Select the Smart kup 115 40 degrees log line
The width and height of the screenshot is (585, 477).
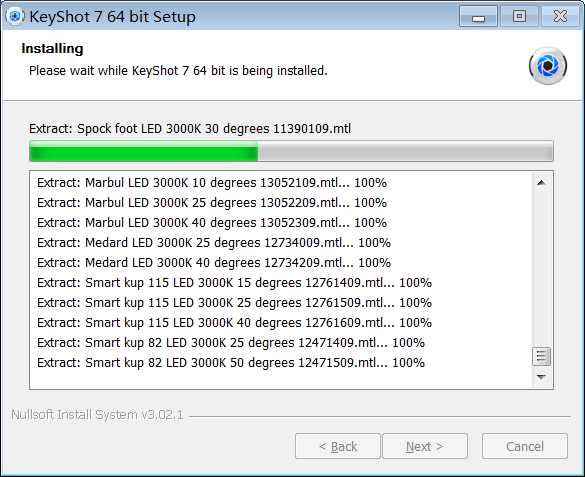tap(234, 323)
